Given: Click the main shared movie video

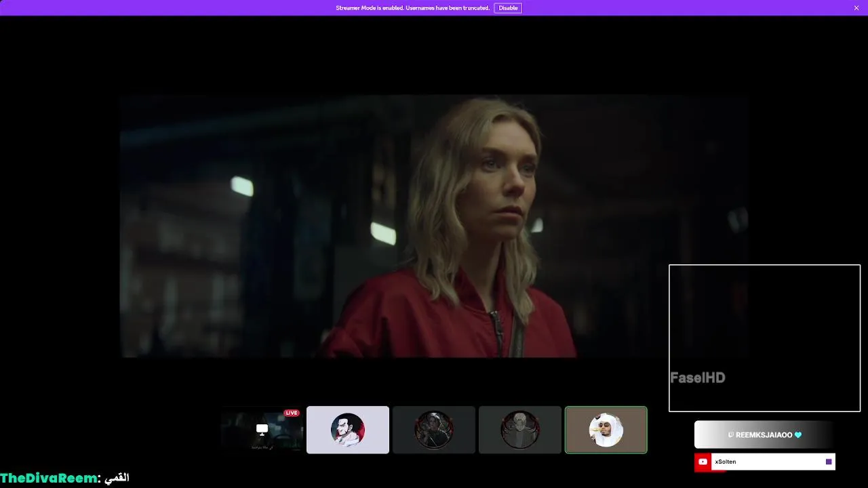Looking at the screenshot, I should [434, 226].
